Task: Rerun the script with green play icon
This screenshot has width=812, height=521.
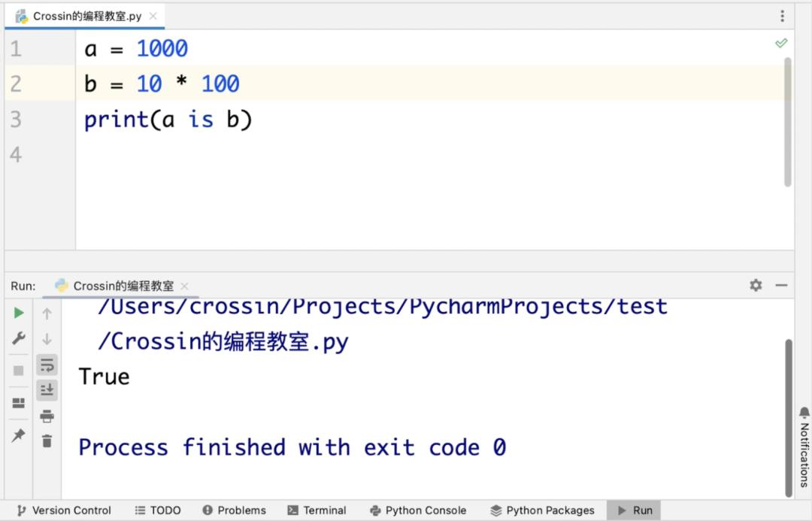Action: tap(19, 313)
